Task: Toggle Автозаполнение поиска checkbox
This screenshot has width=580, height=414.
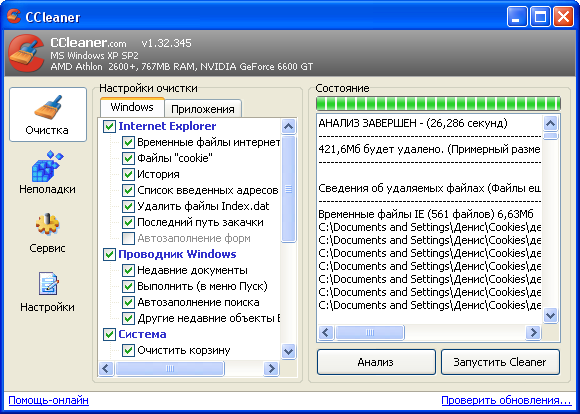Action: tap(128, 302)
